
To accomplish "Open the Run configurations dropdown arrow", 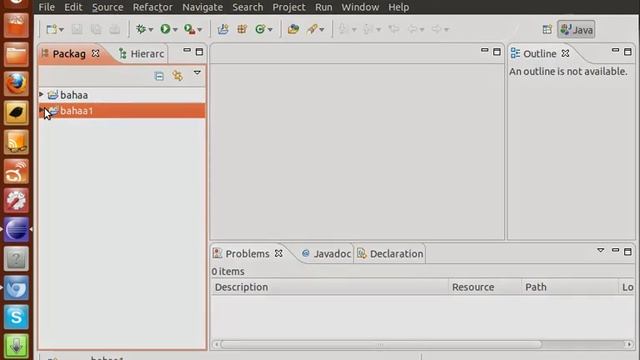I will pos(175,30).
